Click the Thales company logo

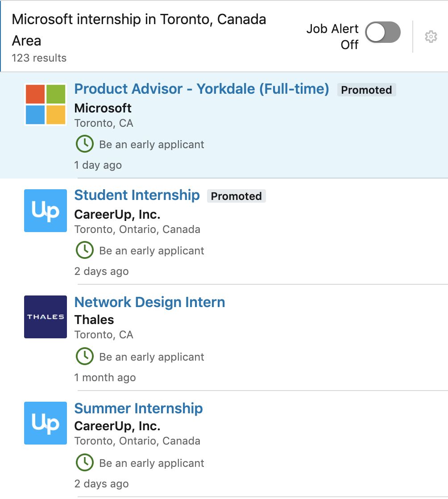pos(46,317)
